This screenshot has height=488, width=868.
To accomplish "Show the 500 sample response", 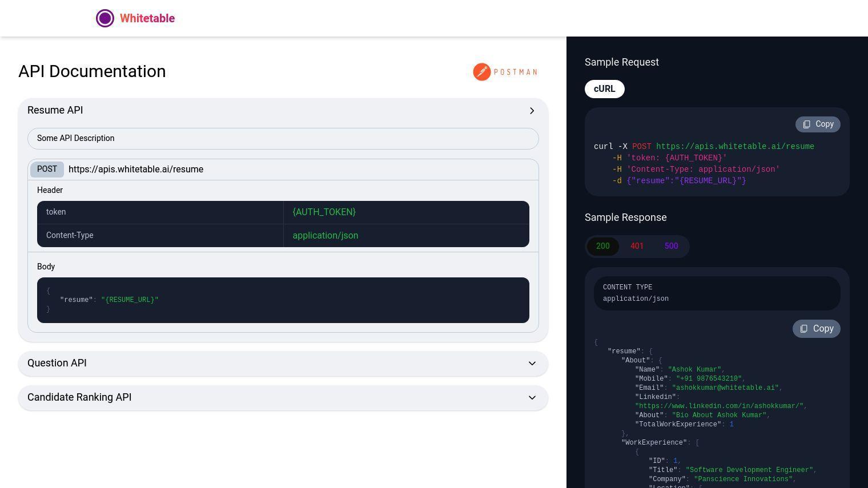I will (x=672, y=247).
